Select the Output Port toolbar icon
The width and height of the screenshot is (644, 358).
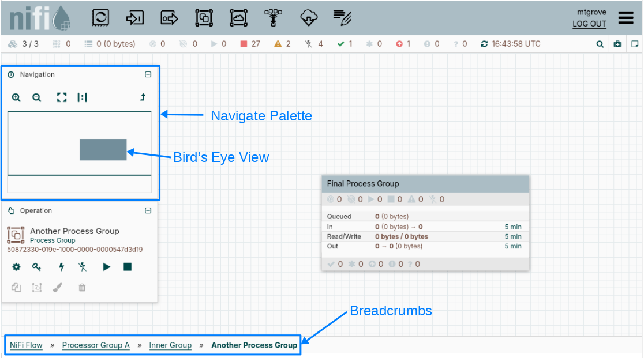click(x=169, y=18)
